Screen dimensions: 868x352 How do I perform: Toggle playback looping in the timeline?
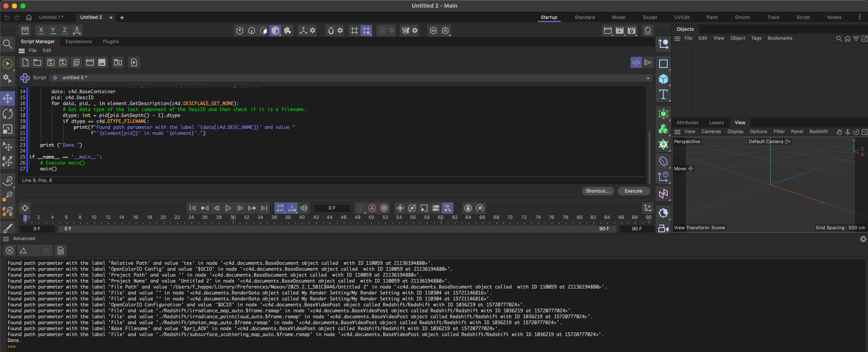pos(280,208)
